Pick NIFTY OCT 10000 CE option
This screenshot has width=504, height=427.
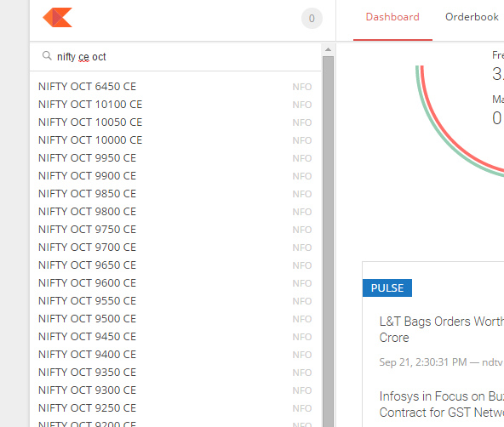coord(175,140)
